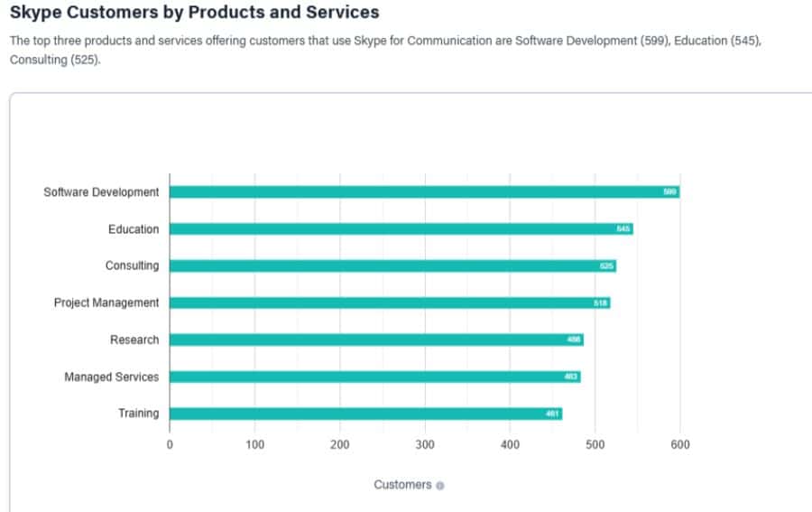Click the Education bar in chart
The height and width of the screenshot is (512, 812).
tap(401, 228)
